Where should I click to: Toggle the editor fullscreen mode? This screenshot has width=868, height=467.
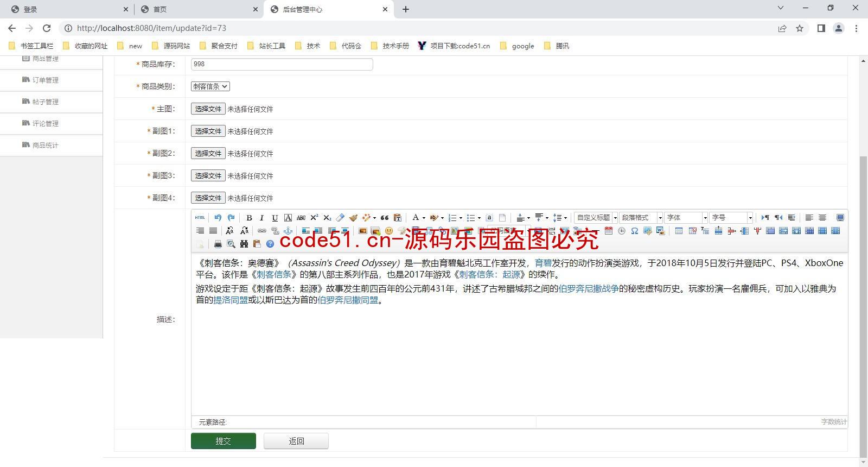(x=840, y=218)
